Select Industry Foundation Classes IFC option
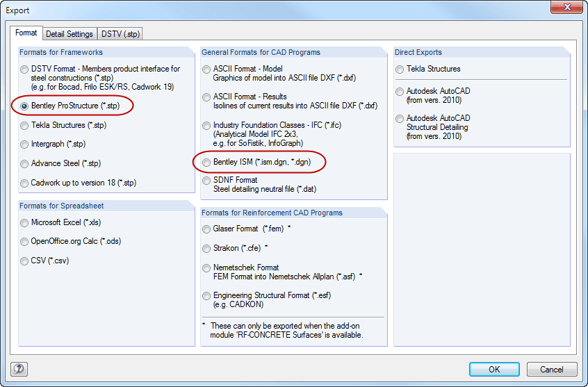 click(x=206, y=126)
